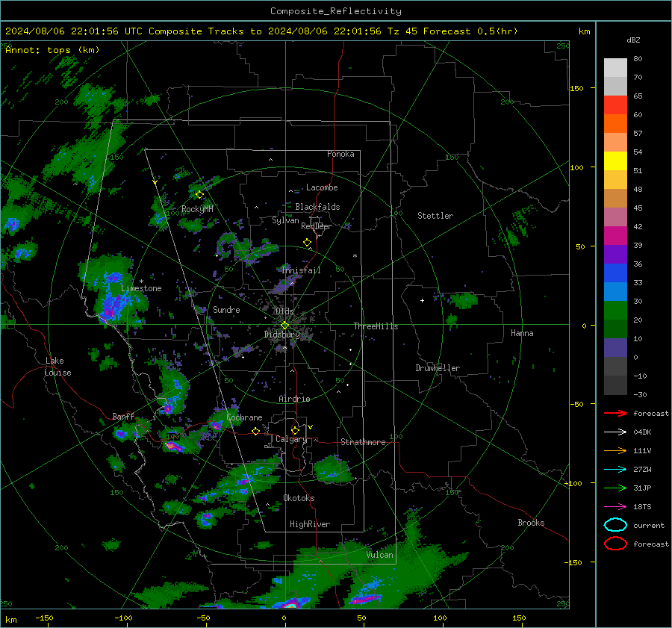The image size is (672, 628).
Task: Click the Okotoks town label
Action: coord(299,498)
